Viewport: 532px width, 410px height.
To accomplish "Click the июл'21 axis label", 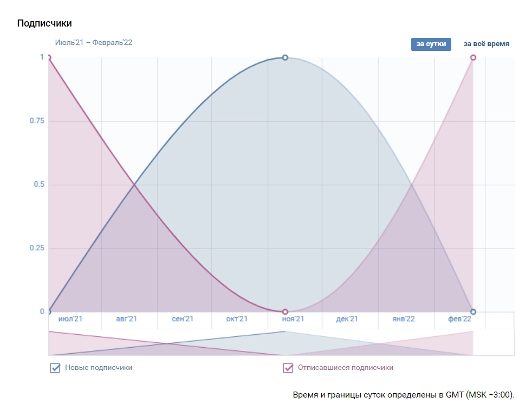I will [70, 319].
